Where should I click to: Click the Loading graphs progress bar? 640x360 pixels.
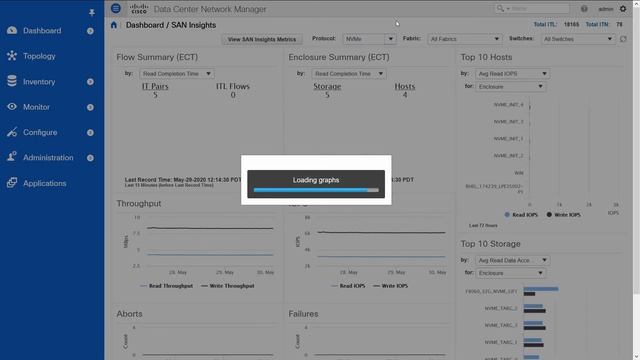316,190
